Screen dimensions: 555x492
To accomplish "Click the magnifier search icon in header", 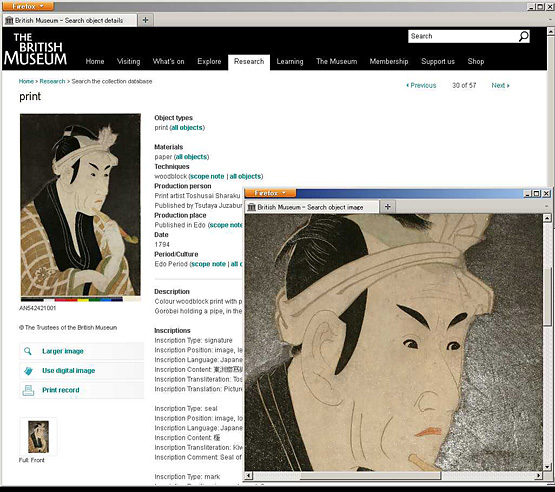I will click(523, 36).
